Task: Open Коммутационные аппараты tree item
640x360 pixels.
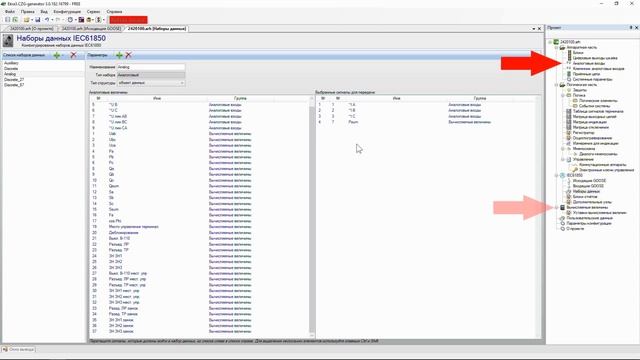Action: coord(602,164)
